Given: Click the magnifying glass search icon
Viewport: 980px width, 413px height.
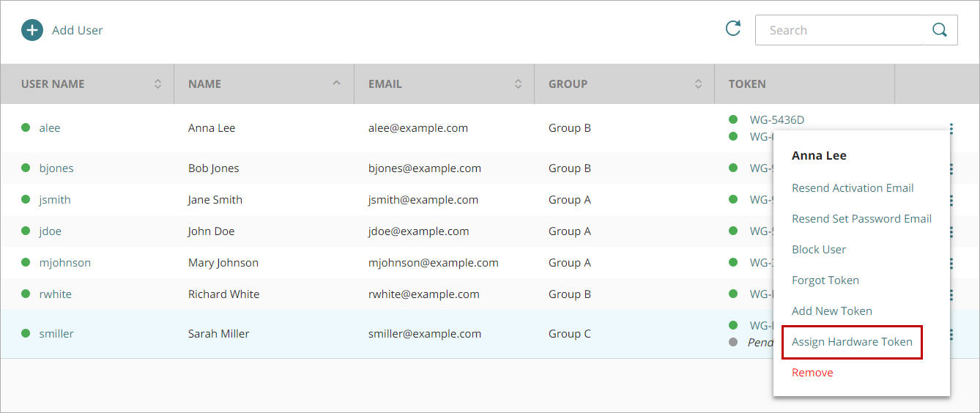Looking at the screenshot, I should click(939, 30).
